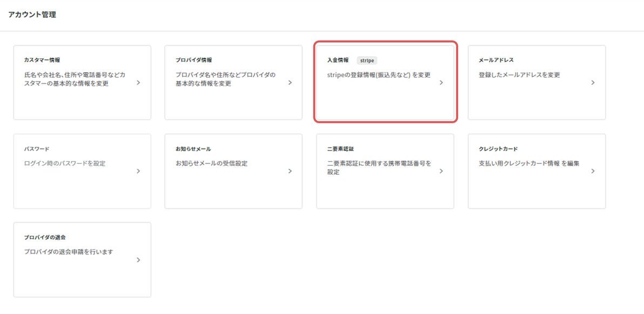This screenshot has height=314, width=644.
Task: Click the アカウント管理 page heading
Action: (x=32, y=15)
